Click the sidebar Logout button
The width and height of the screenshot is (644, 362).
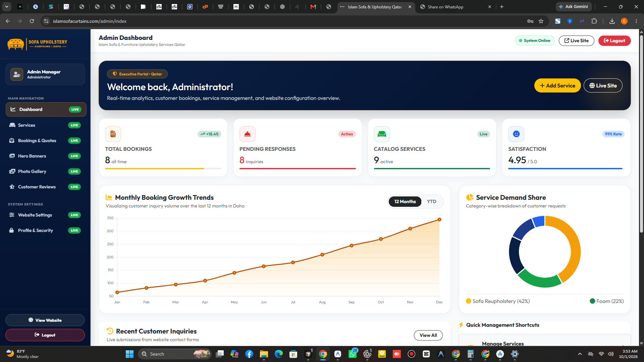point(45,335)
